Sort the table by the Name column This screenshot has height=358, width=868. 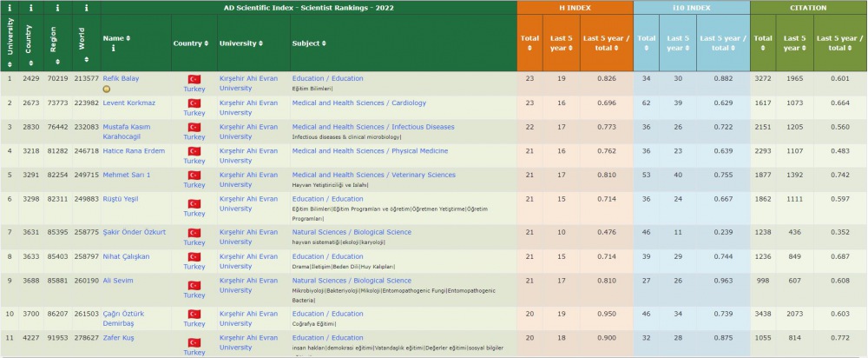[116, 38]
